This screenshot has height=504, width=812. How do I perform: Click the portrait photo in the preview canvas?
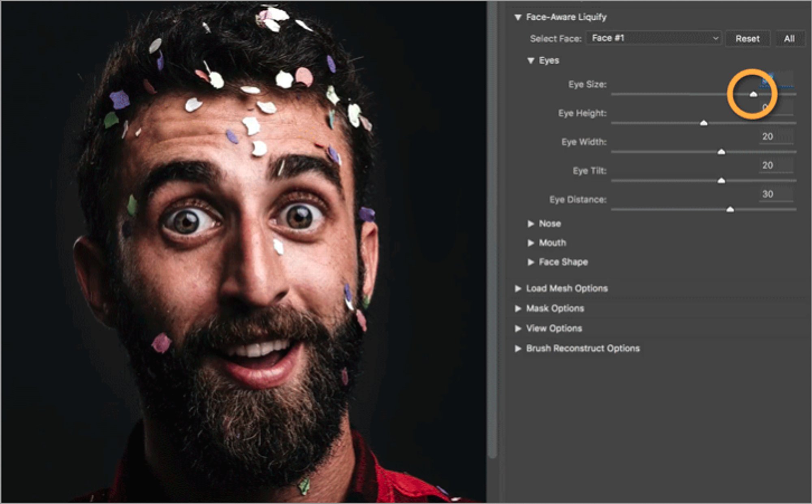tap(244, 252)
